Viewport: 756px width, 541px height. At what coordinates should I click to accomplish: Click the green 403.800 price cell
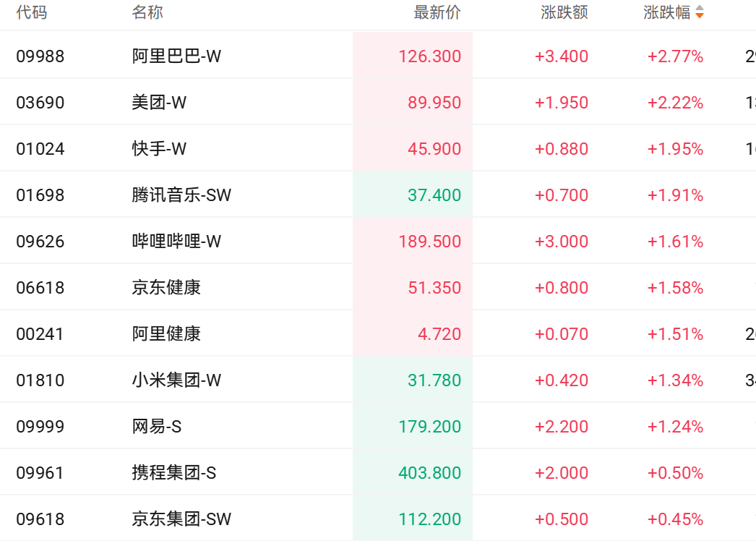pyautogui.click(x=429, y=473)
